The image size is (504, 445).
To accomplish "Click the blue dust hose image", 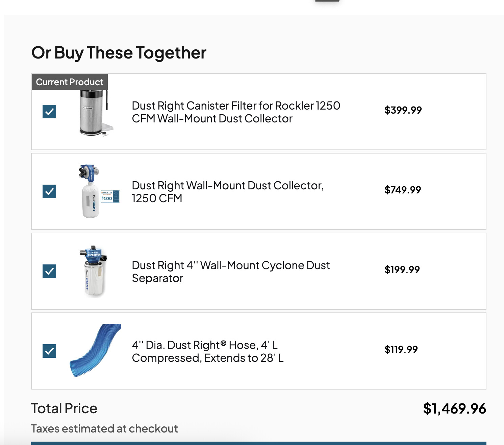I will [95, 351].
